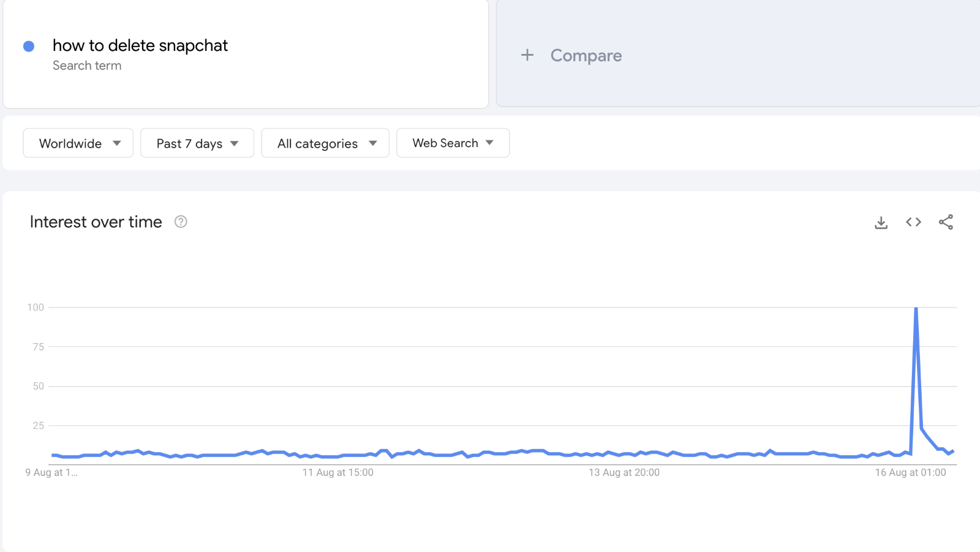
Task: Click the embed code icon
Action: [913, 222]
